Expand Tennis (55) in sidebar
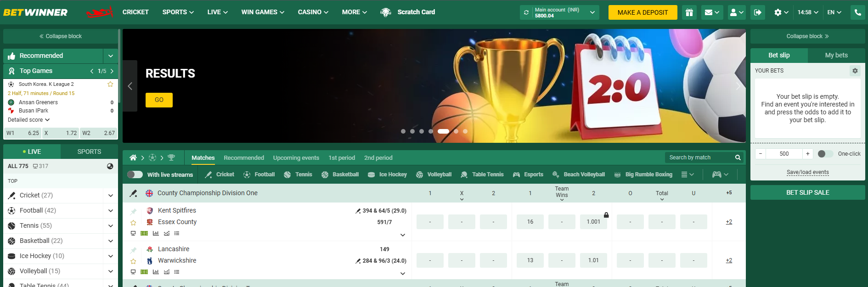Image resolution: width=868 pixels, height=287 pixels. (x=110, y=226)
